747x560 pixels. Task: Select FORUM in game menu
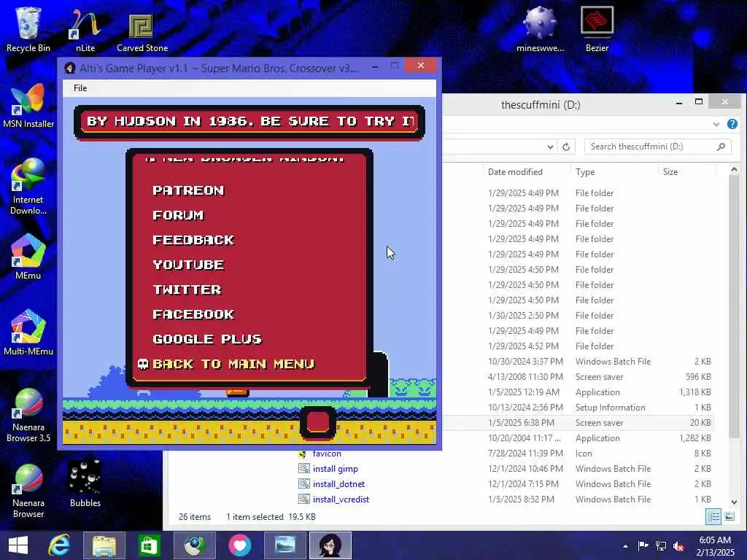tap(178, 215)
